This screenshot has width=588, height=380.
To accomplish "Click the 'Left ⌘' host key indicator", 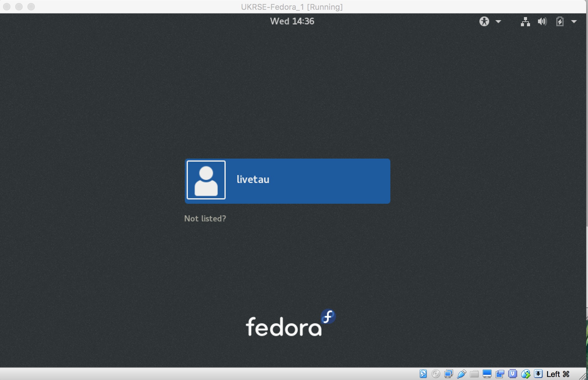I will (x=558, y=374).
